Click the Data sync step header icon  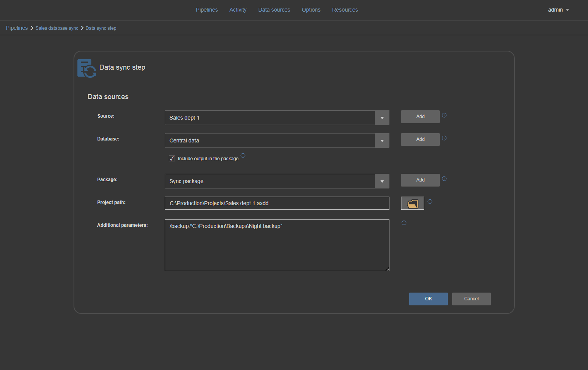pos(87,68)
